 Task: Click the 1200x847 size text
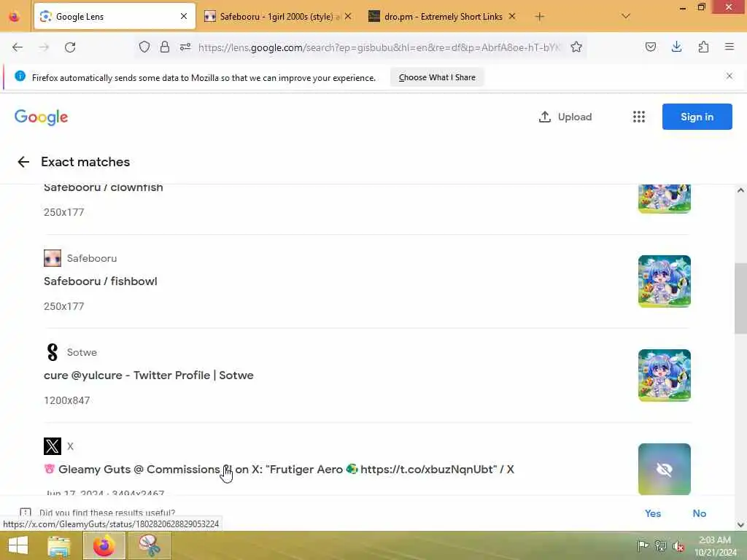click(66, 400)
